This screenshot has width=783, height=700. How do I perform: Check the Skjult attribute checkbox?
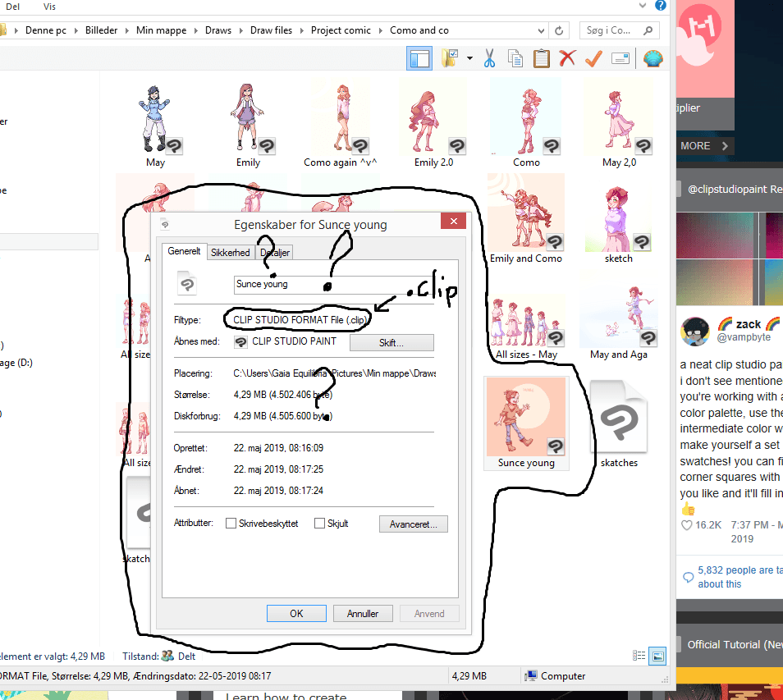tap(320, 524)
